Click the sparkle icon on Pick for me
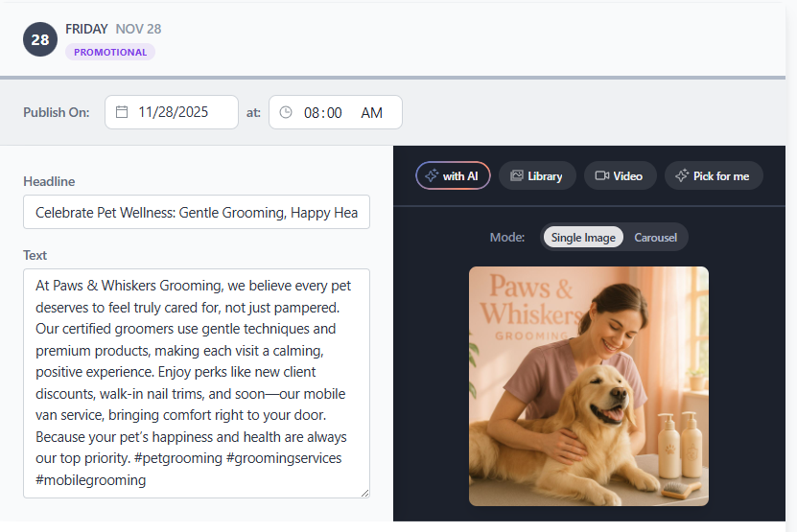This screenshot has height=532, width=797. pyautogui.click(x=682, y=176)
